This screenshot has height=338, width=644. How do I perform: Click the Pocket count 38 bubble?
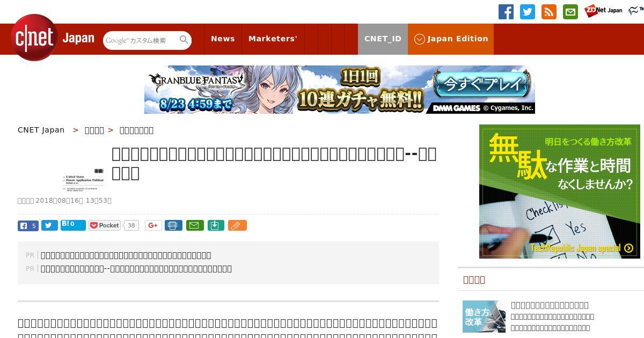tap(131, 226)
